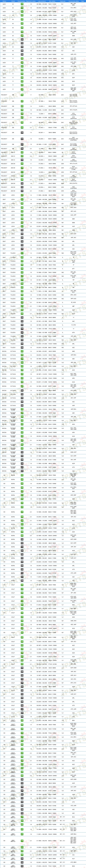Click ON icon in PEUGEOT 206 WJZ (DW8) row
Screen dimensions: 86x868
22,144
